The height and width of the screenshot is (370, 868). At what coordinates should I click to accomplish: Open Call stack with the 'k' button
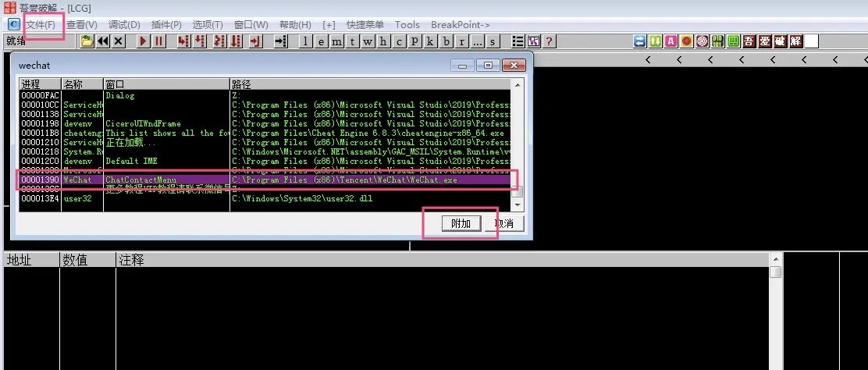[430, 41]
